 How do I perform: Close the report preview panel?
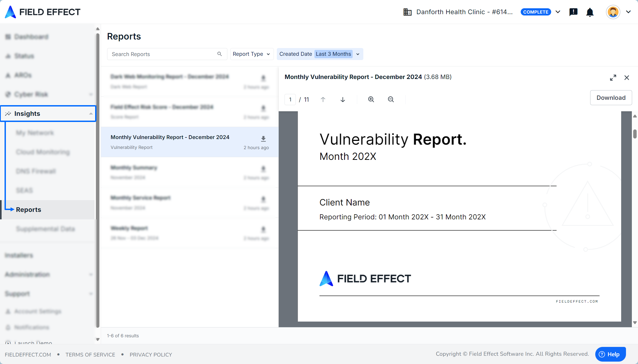627,78
